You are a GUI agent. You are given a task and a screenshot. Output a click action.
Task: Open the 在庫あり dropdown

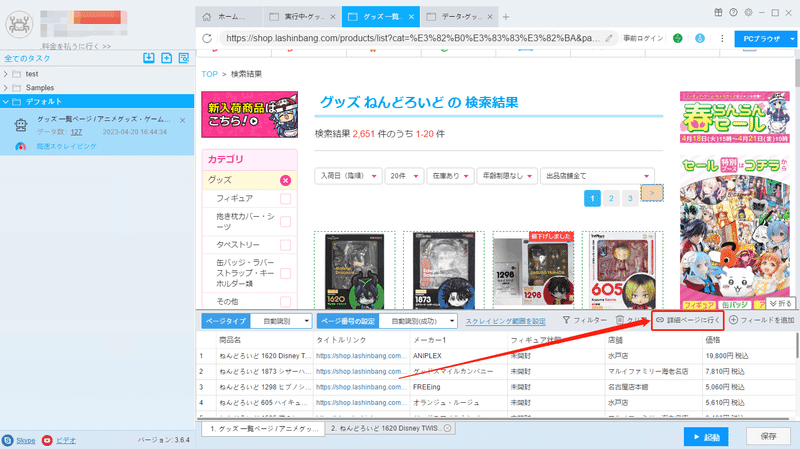point(451,176)
